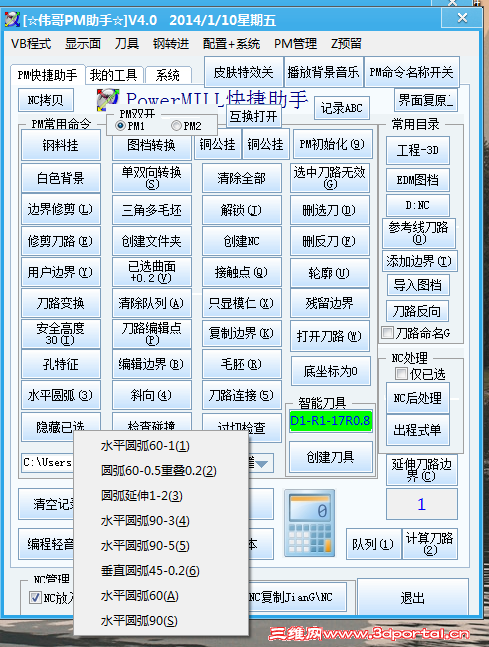The height and width of the screenshot is (647, 489).
Task: Enable the 刀路命名G checkbox
Action: coord(387,333)
